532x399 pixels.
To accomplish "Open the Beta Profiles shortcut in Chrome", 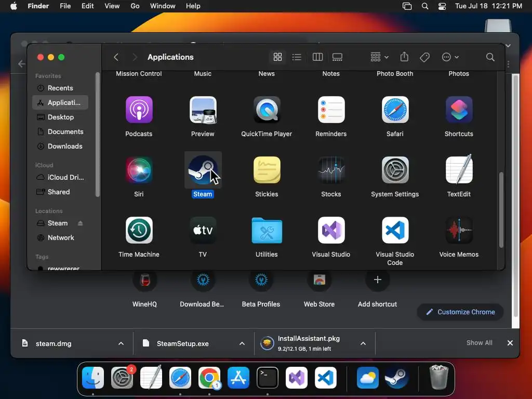I will [x=261, y=280].
